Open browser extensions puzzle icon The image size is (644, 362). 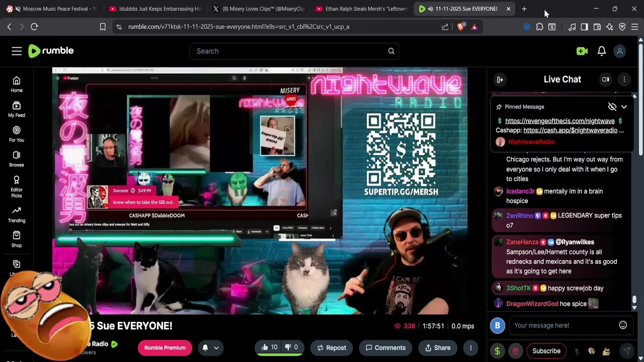[x=539, y=27]
